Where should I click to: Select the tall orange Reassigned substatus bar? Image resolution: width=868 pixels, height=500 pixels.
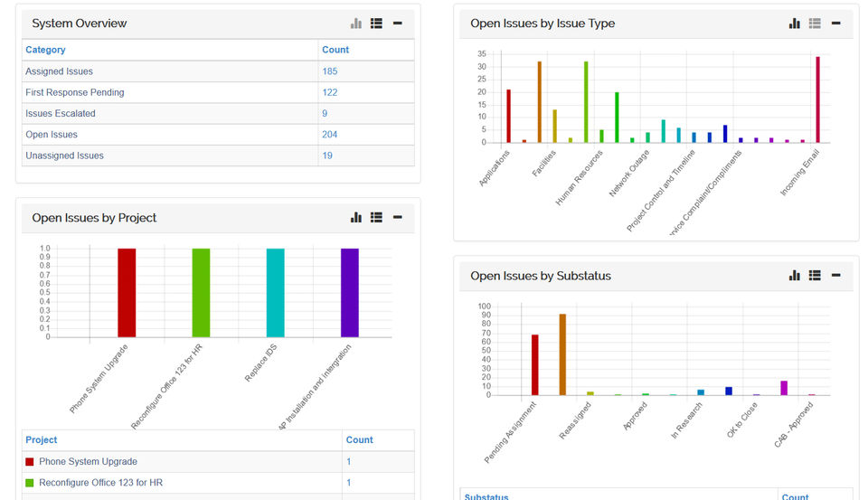(x=562, y=354)
